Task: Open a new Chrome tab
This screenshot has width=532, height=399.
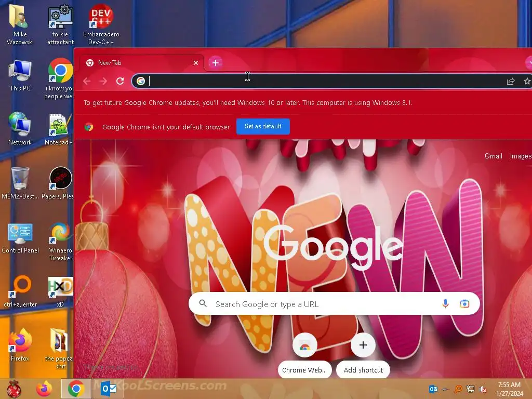Action: (216, 63)
